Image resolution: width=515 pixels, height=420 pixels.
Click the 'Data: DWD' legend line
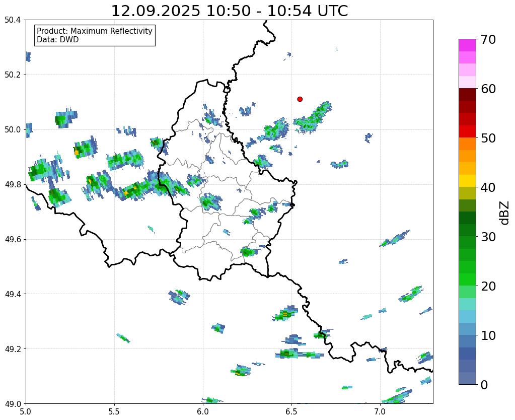click(58, 40)
